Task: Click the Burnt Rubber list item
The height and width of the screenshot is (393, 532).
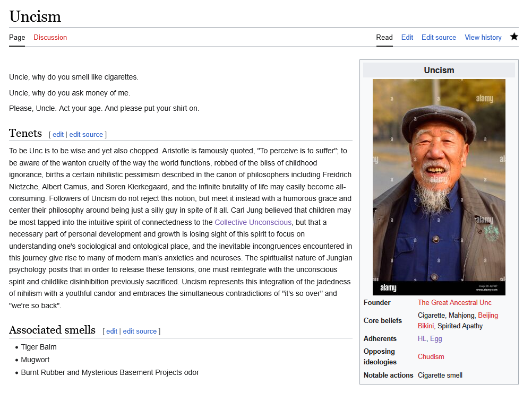Action: tap(110, 372)
